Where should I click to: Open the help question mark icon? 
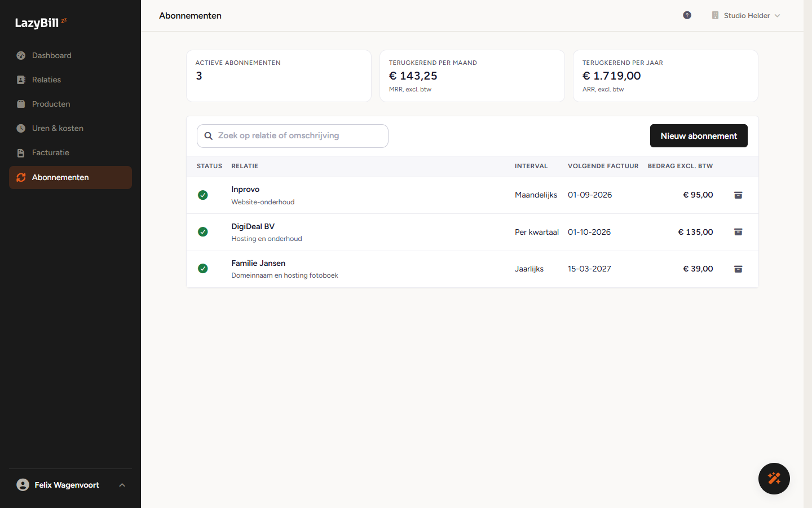pyautogui.click(x=687, y=15)
